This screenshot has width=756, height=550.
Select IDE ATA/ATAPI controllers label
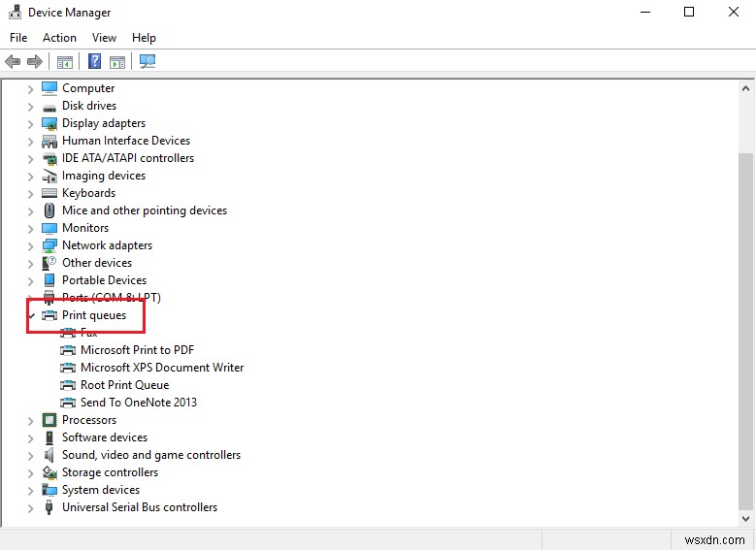pyautogui.click(x=128, y=158)
